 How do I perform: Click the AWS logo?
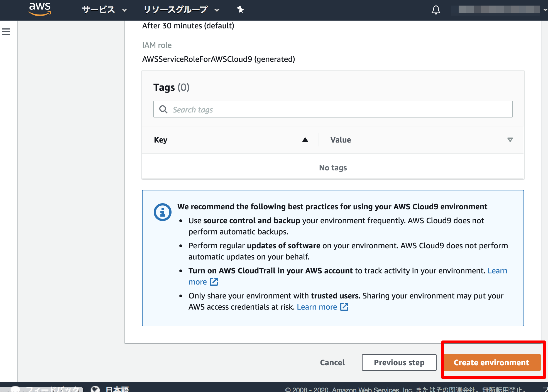(x=40, y=9)
